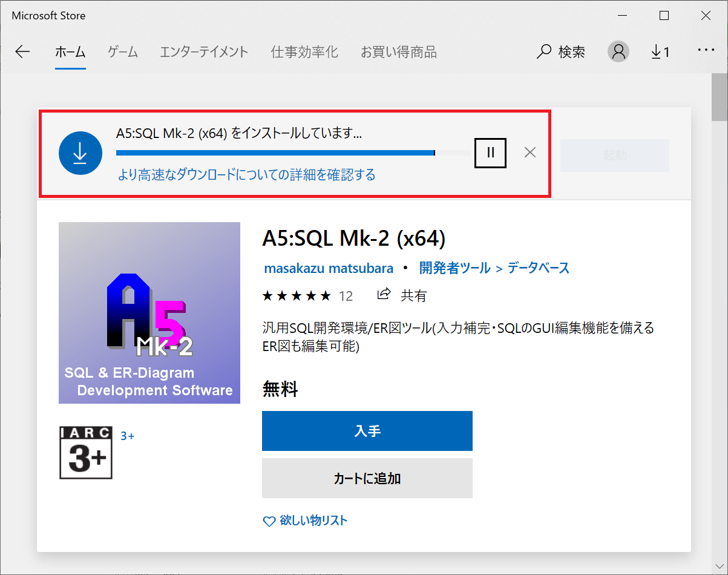
Task: Click the share icon
Action: [384, 295]
